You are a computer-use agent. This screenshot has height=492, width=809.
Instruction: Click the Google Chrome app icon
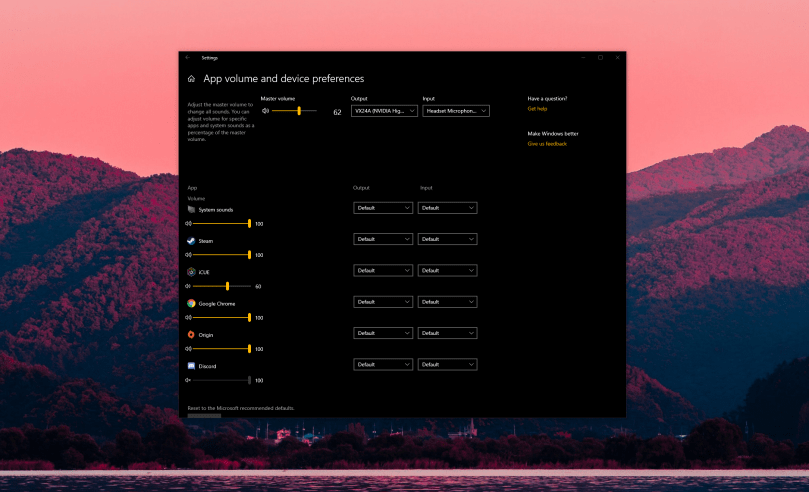click(x=191, y=303)
